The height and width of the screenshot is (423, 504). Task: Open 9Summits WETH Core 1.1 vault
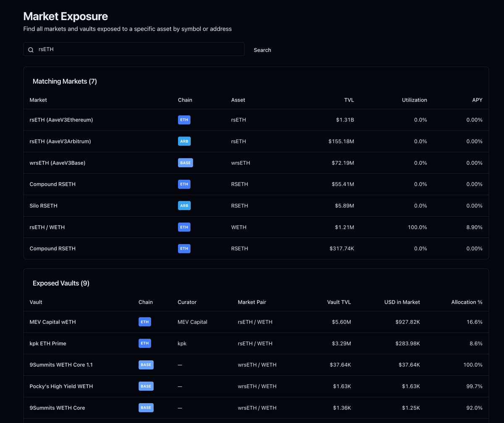click(x=61, y=365)
